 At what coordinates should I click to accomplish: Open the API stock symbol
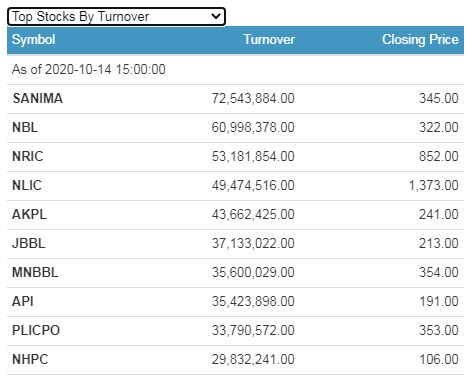[23, 301]
